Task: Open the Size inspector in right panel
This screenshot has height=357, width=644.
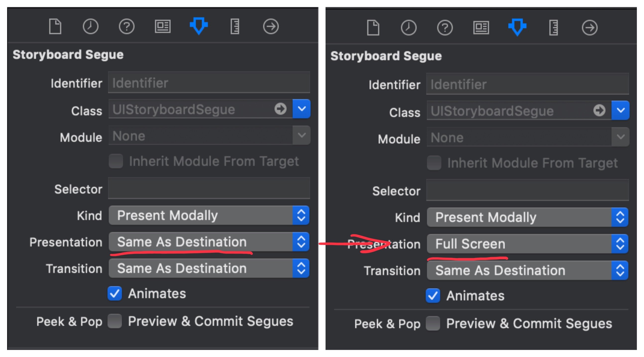Action: point(553,27)
